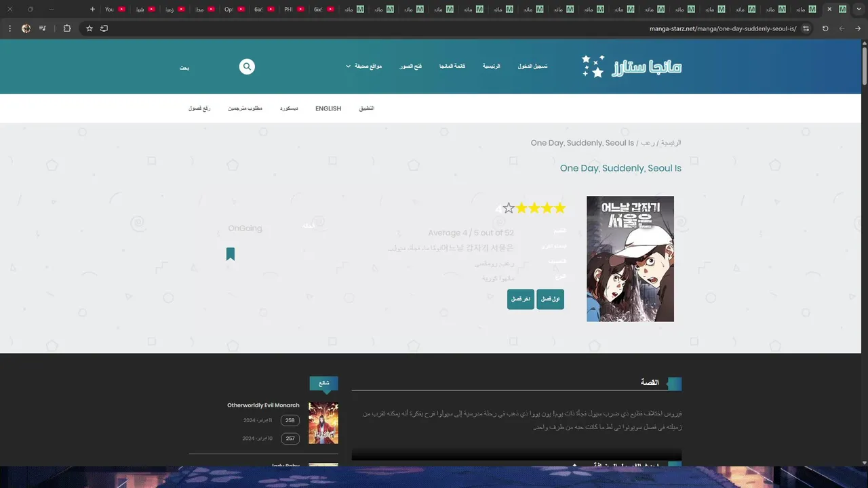Click the شائع popular tab label
The image size is (868, 488).
324,383
